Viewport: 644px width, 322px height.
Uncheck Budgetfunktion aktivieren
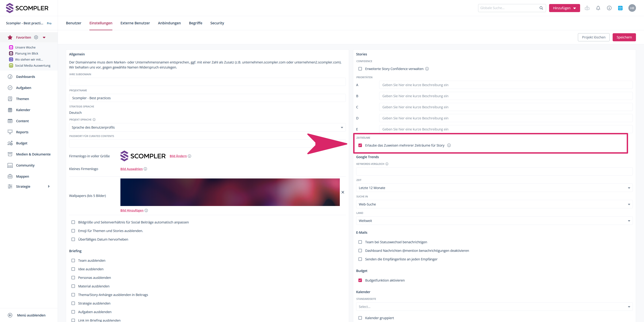pyautogui.click(x=360, y=280)
